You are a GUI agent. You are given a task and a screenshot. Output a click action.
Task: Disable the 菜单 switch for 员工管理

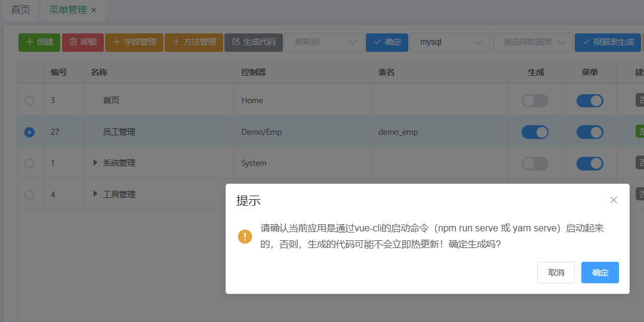[x=590, y=132]
